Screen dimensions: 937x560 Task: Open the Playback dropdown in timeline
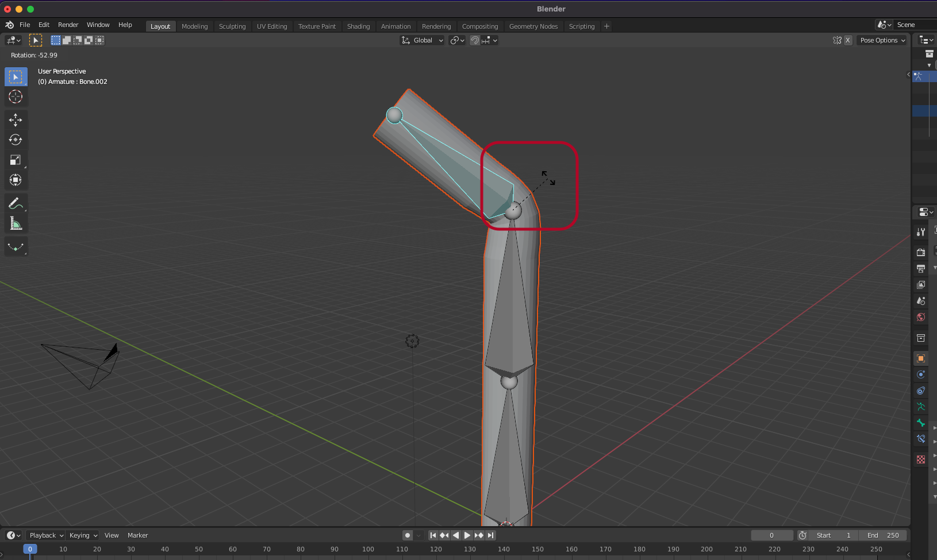pos(47,535)
